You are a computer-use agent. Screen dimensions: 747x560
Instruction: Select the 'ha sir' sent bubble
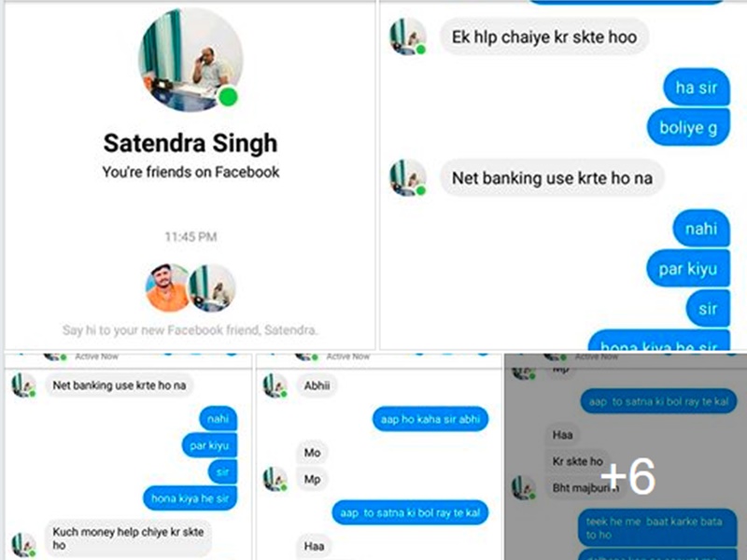click(697, 87)
